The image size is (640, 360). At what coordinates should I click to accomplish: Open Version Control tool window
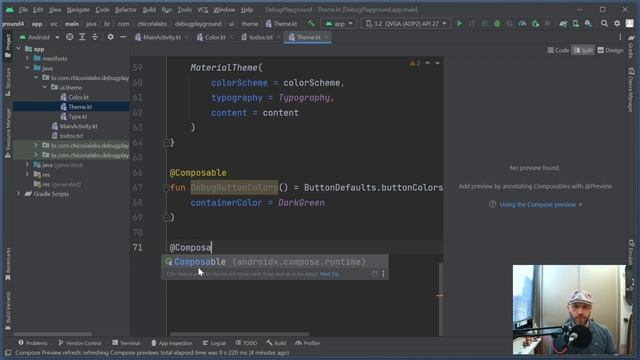tap(80, 343)
